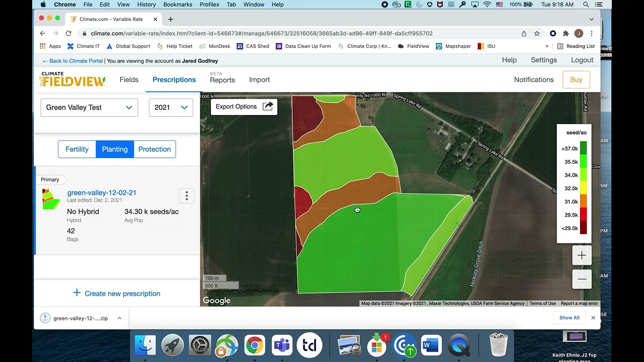644x362 pixels.
Task: Open a new browser tab
Action: 171,19
